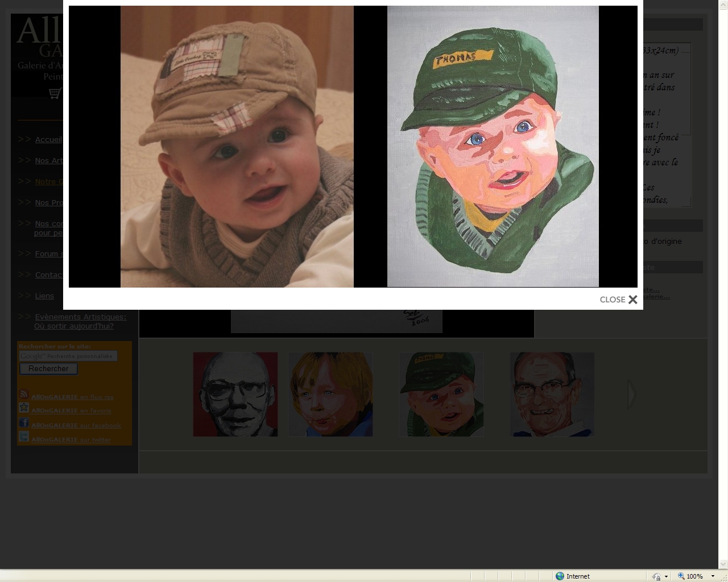Advance thumbnails with the next arrow
Viewport: 728px width, 582px height.
point(631,394)
